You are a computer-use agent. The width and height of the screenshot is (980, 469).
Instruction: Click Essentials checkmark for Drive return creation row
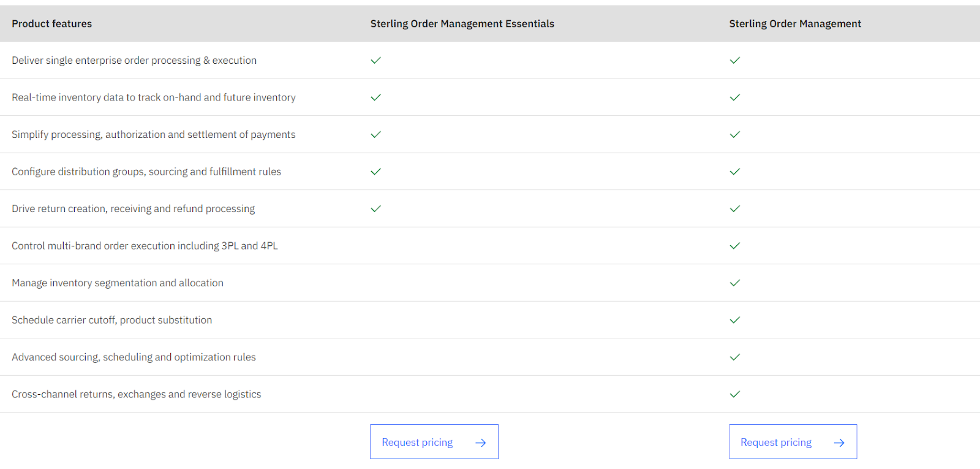[376, 208]
